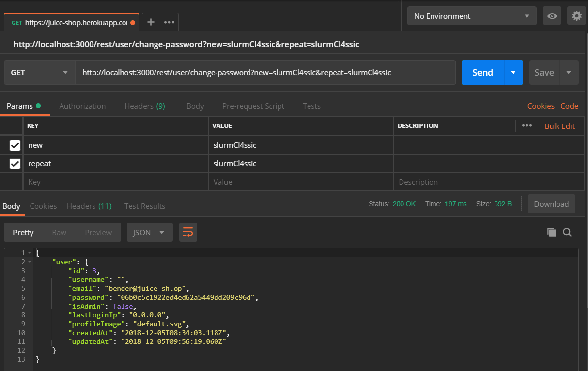The width and height of the screenshot is (588, 371).
Task: Select the response Body tab
Action: click(11, 206)
